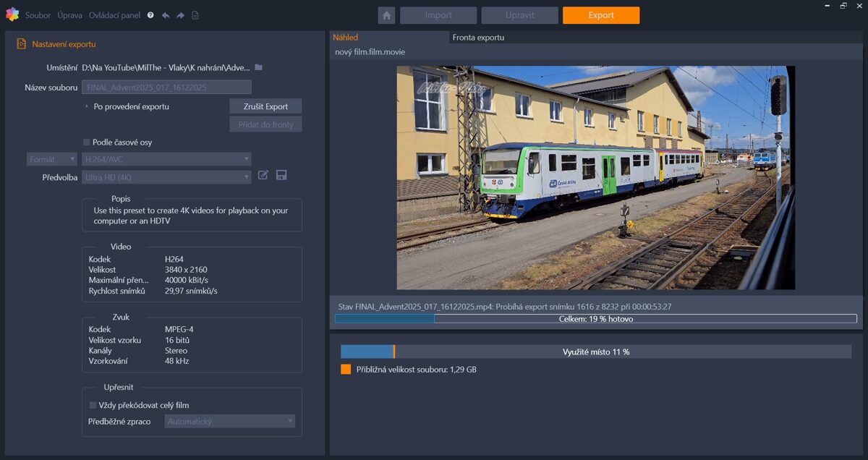Screen dimensions: 868x460
Task: Click the document icon beside redo
Action: pos(195,15)
